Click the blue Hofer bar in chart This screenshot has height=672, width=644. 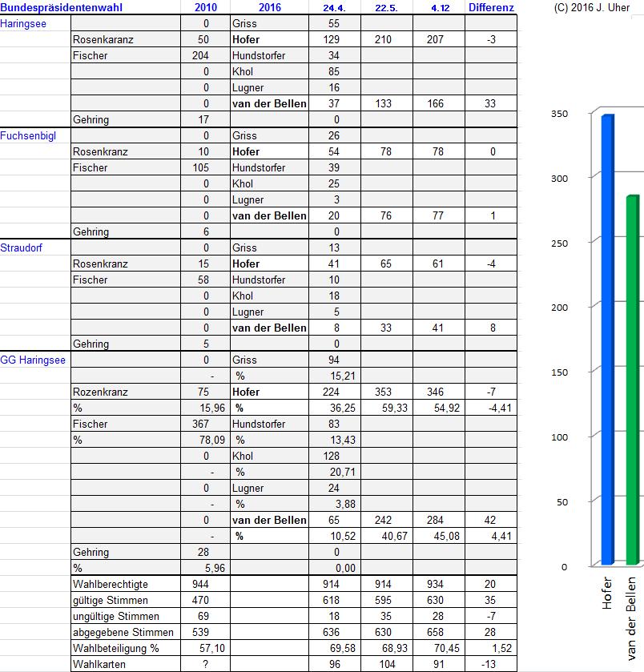[x=607, y=336]
